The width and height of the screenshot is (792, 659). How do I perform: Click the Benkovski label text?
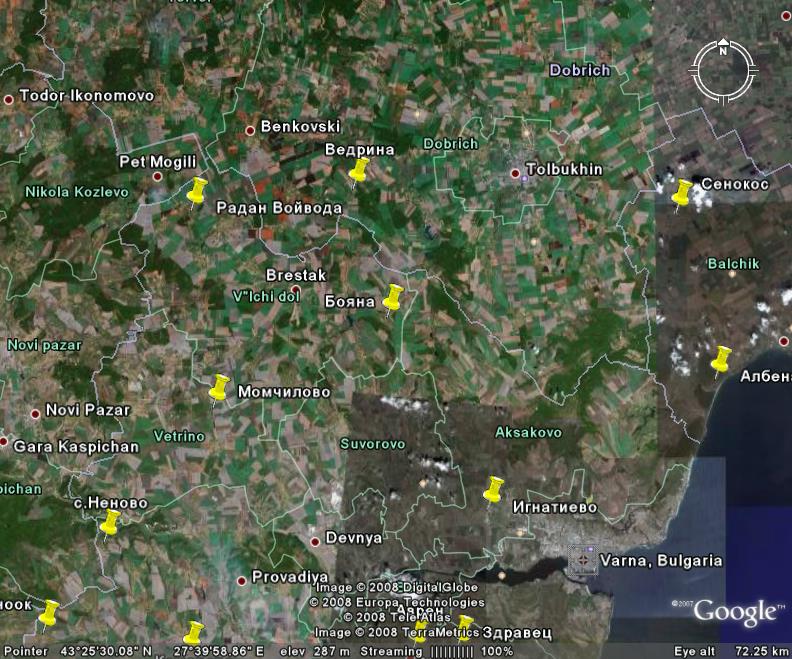click(x=301, y=126)
